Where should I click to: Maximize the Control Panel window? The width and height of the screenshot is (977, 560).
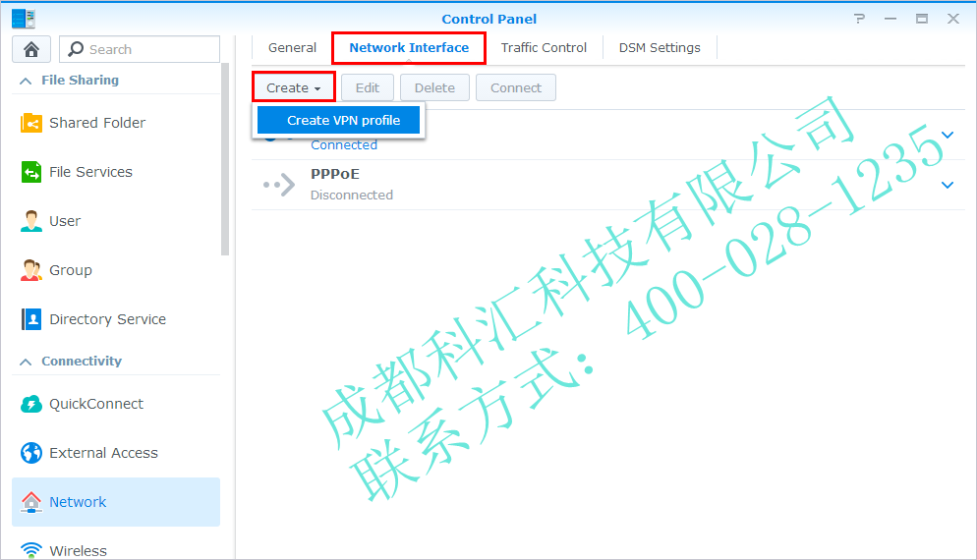click(x=922, y=19)
